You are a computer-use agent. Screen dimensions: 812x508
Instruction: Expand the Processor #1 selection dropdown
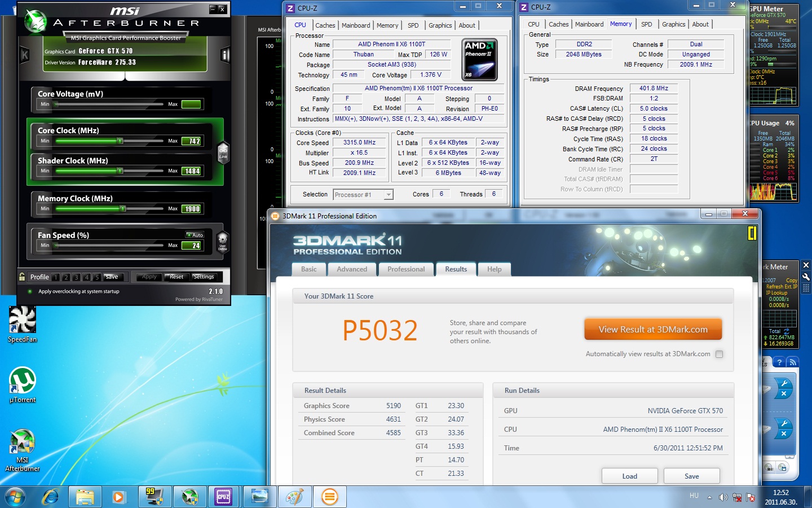pyautogui.click(x=388, y=195)
